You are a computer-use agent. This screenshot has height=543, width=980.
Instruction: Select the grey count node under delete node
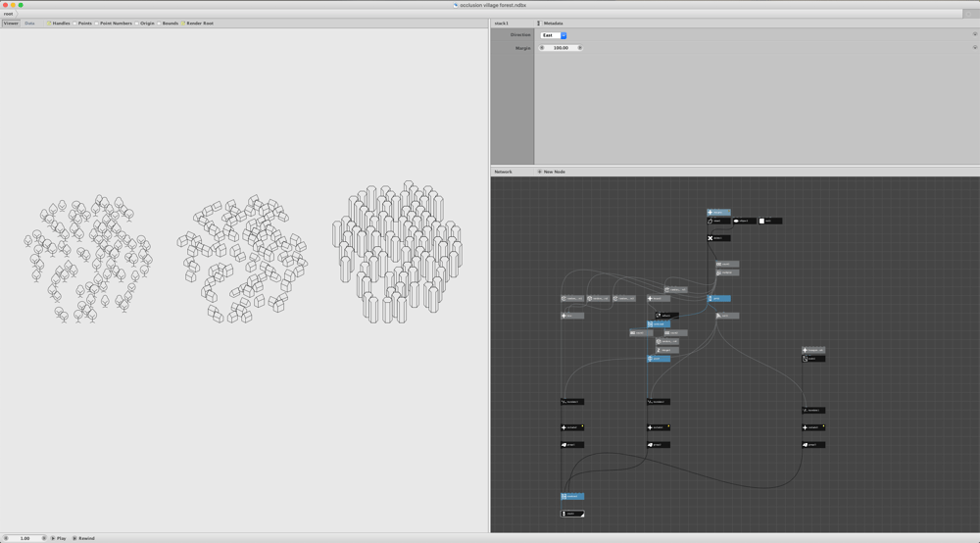(727, 265)
